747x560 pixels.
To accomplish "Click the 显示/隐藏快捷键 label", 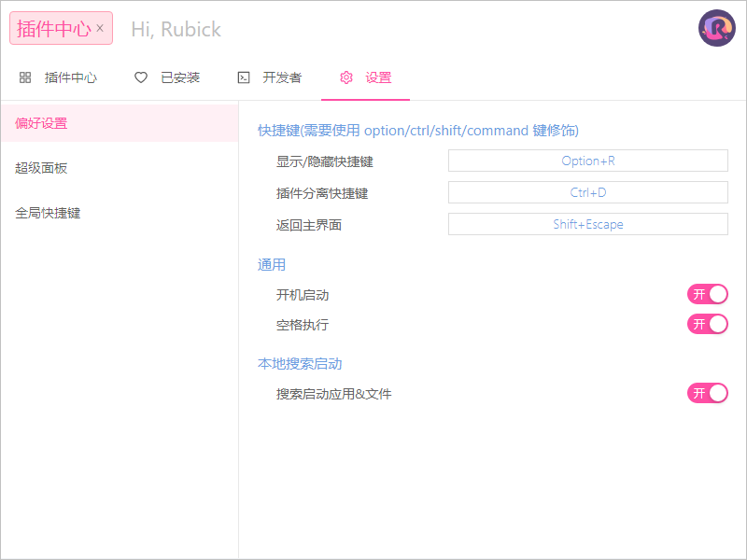I will [x=324, y=161].
